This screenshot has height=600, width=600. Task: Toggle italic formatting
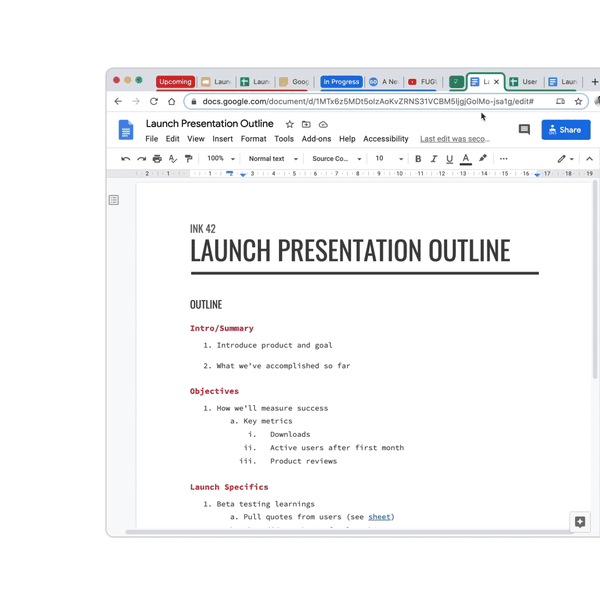click(434, 159)
